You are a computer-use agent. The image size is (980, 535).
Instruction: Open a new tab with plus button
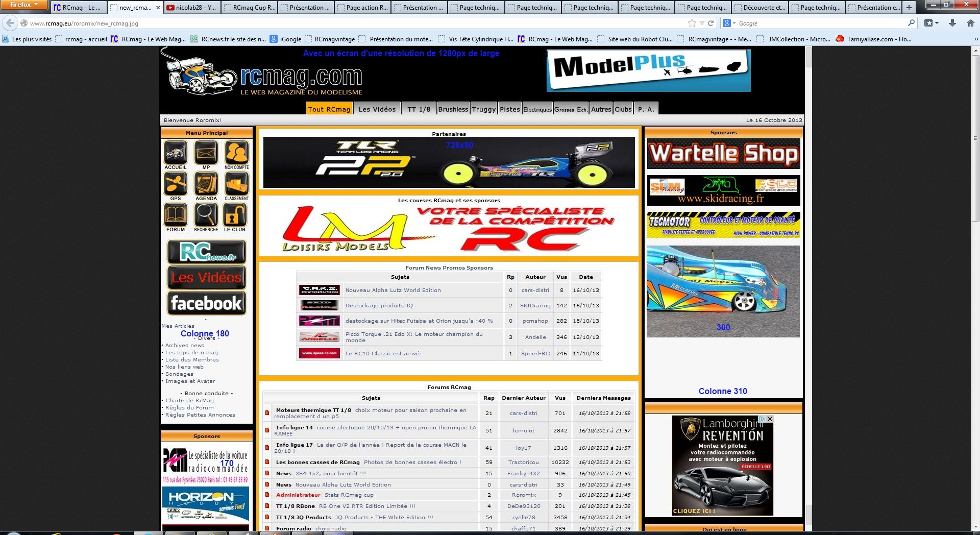pos(909,8)
